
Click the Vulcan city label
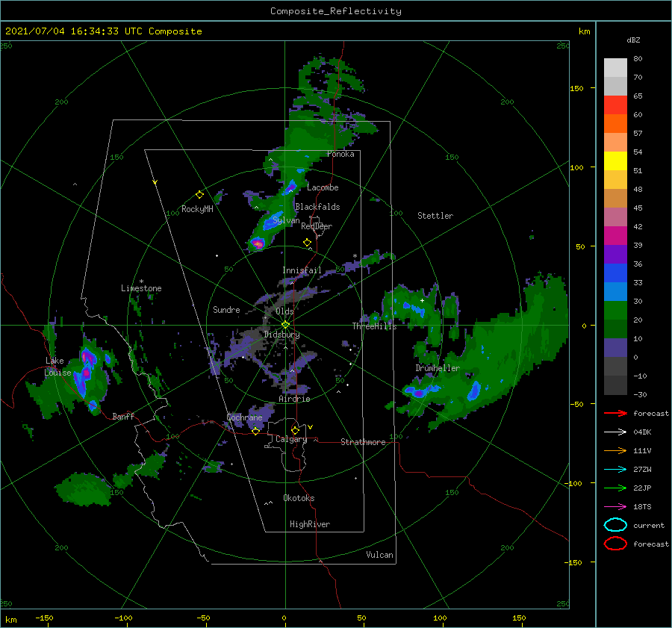(380, 555)
